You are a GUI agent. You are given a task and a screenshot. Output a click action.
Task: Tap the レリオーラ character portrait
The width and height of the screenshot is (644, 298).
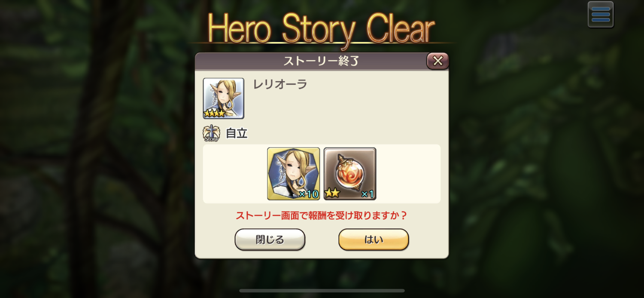coord(223,98)
